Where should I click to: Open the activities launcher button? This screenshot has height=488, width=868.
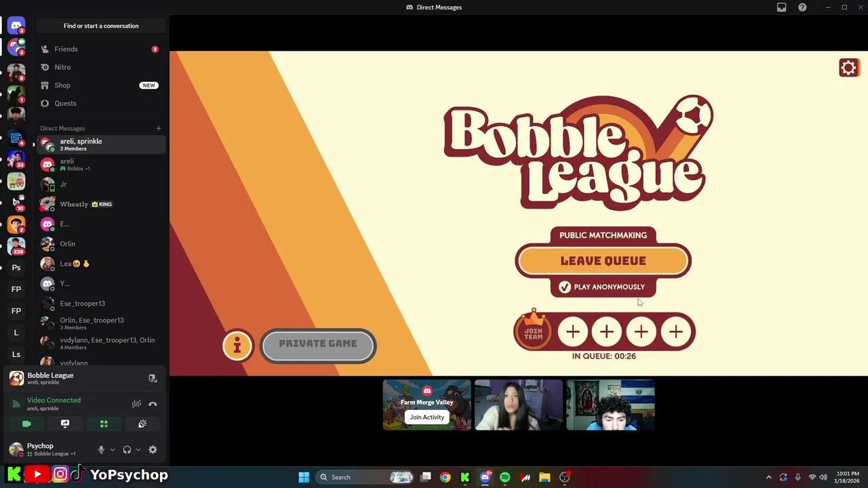coord(104,424)
